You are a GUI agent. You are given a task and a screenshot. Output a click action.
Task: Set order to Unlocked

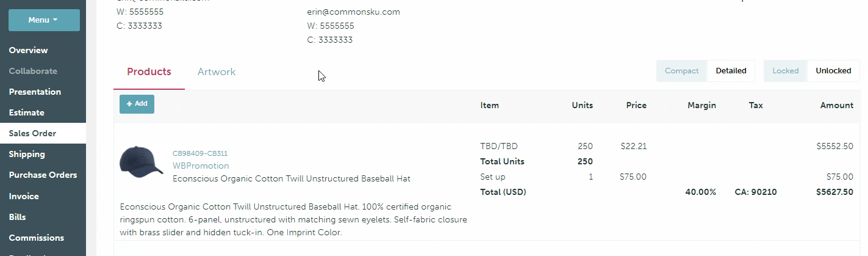pyautogui.click(x=833, y=71)
